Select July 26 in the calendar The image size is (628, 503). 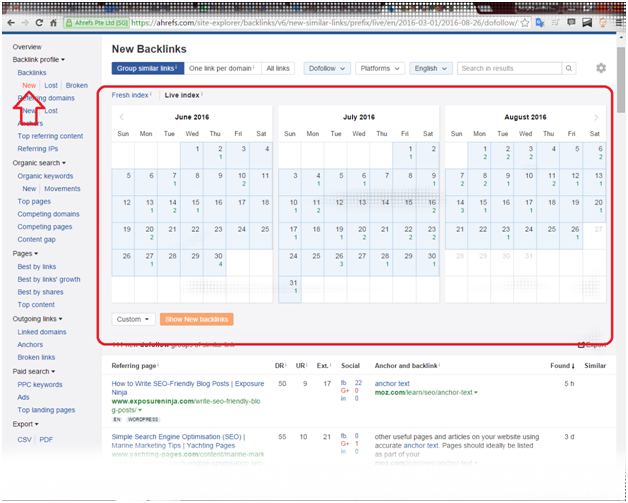pyautogui.click(x=336, y=263)
